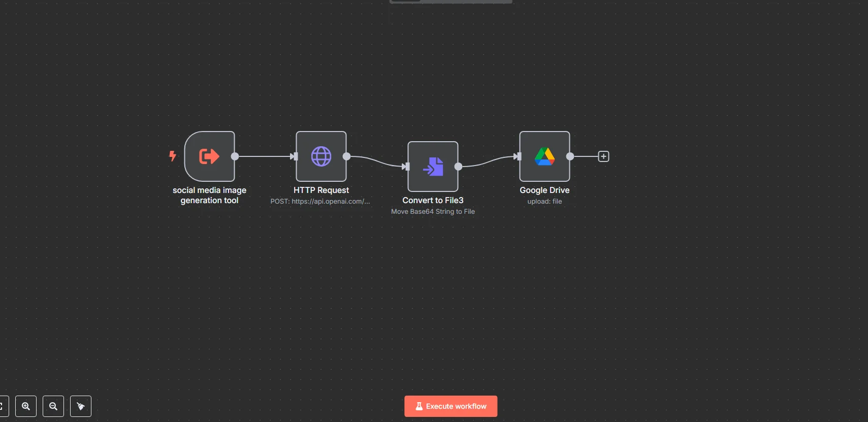Zoom out on the workflow canvas
868x422 pixels.
pyautogui.click(x=53, y=406)
